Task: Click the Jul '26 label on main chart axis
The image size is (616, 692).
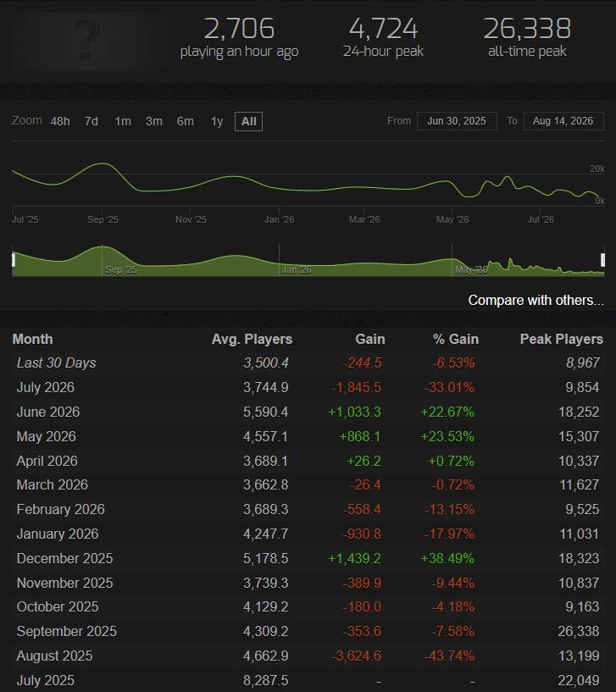Action: 541,219
